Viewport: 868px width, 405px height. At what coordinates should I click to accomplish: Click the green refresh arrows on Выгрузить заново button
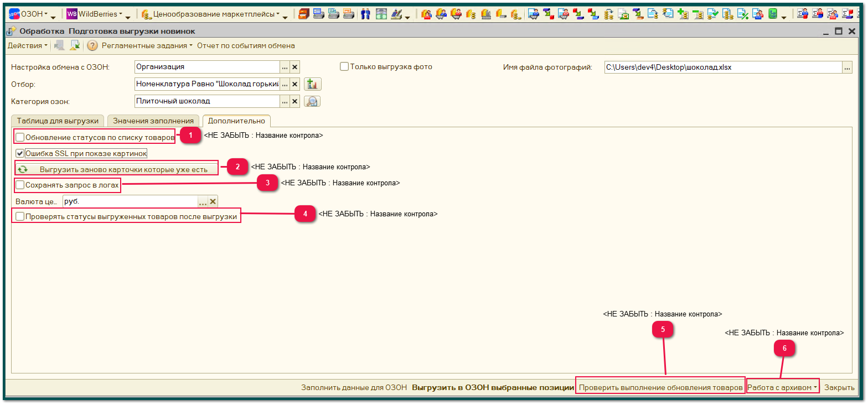click(23, 169)
